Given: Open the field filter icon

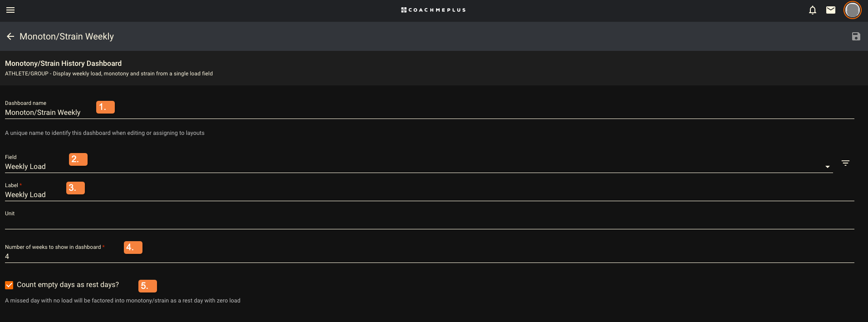Looking at the screenshot, I should click(845, 163).
